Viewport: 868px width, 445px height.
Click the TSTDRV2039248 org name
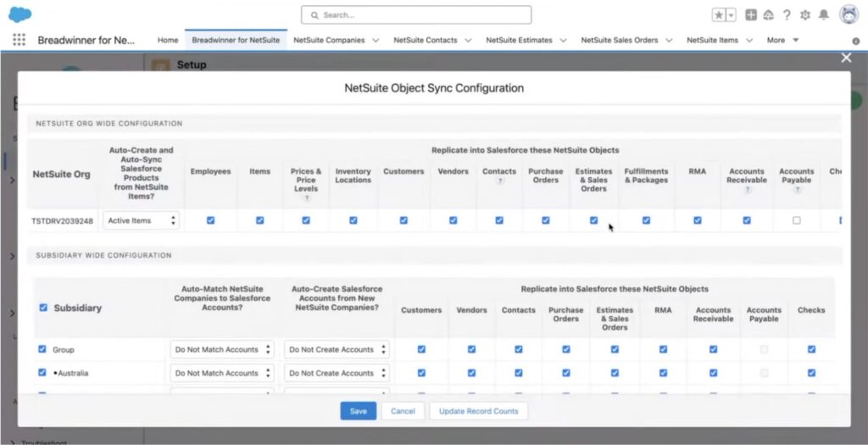click(x=62, y=221)
